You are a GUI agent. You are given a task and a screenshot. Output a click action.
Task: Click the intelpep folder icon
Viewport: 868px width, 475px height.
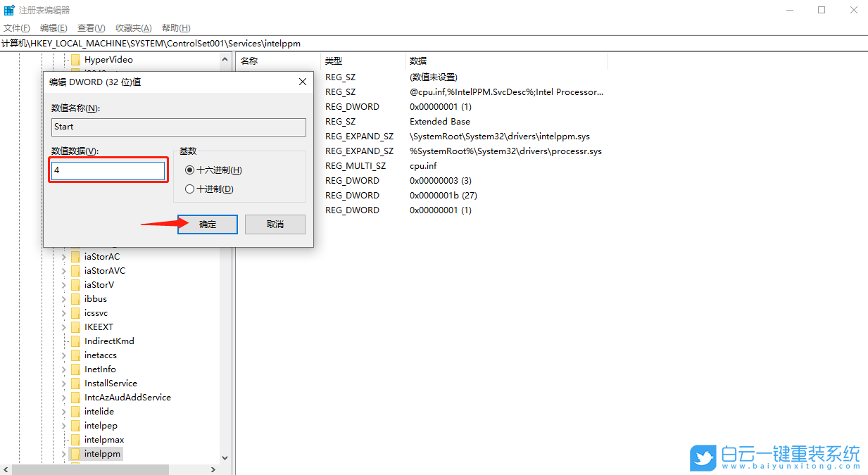[x=75, y=425]
